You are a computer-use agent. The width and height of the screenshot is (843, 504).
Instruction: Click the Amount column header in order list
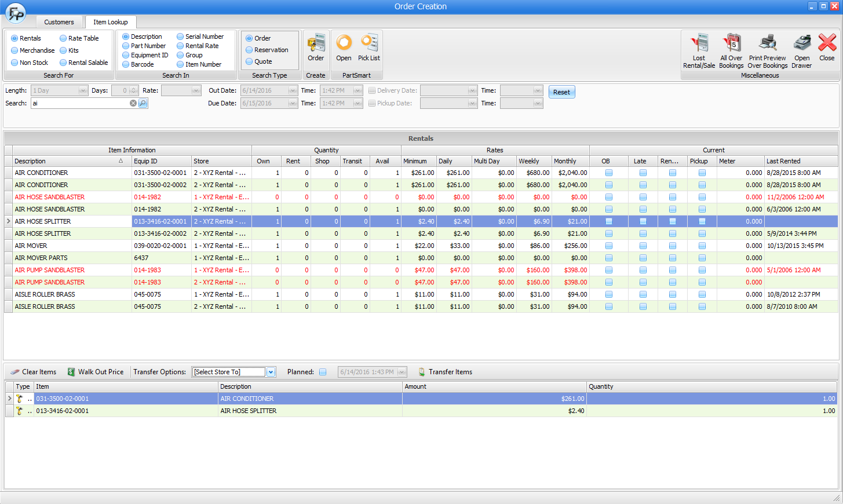(x=494, y=386)
